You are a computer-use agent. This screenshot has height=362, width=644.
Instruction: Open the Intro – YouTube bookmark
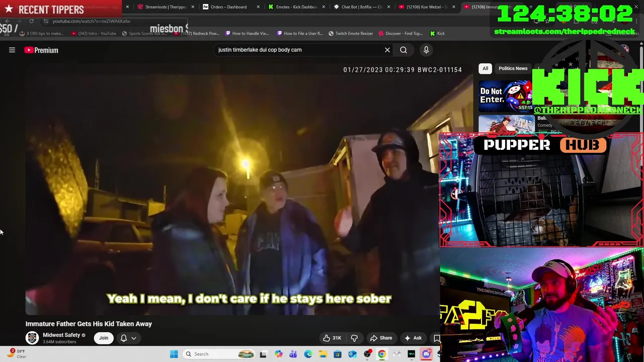click(x=94, y=33)
